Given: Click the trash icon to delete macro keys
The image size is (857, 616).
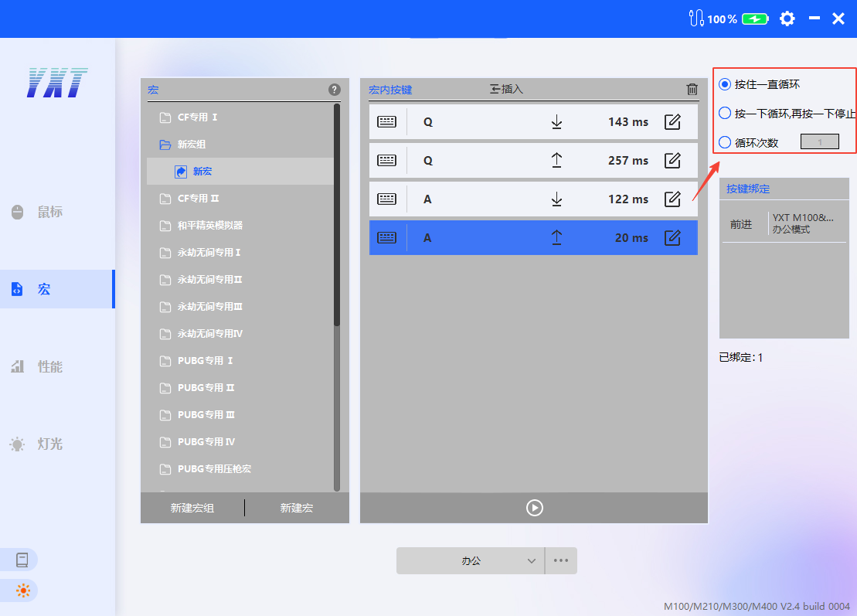Looking at the screenshot, I should (x=692, y=90).
